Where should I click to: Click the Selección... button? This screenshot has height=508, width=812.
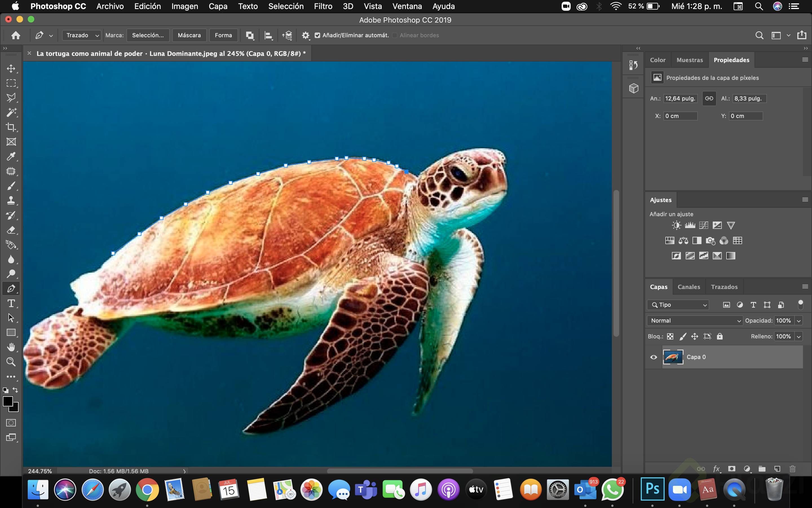click(148, 35)
